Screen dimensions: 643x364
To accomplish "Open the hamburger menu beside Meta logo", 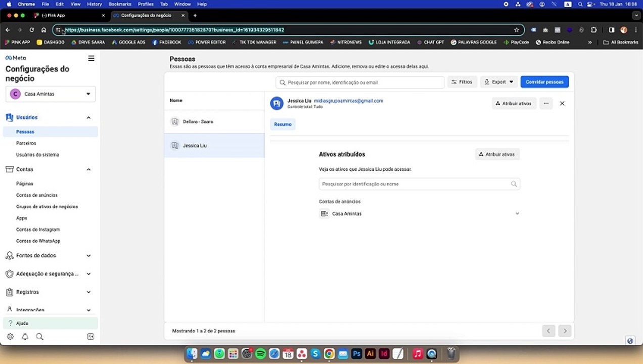I will tap(91, 58).
